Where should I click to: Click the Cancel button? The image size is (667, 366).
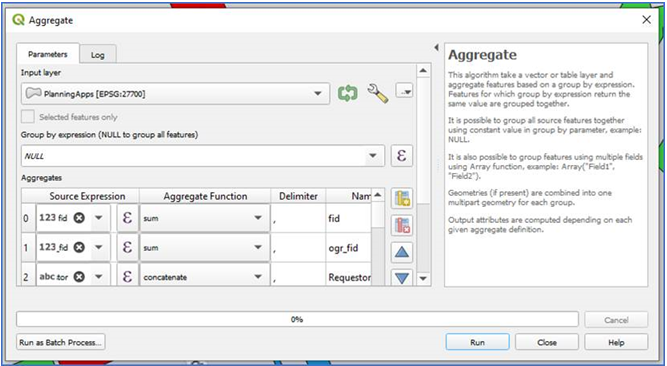(616, 320)
